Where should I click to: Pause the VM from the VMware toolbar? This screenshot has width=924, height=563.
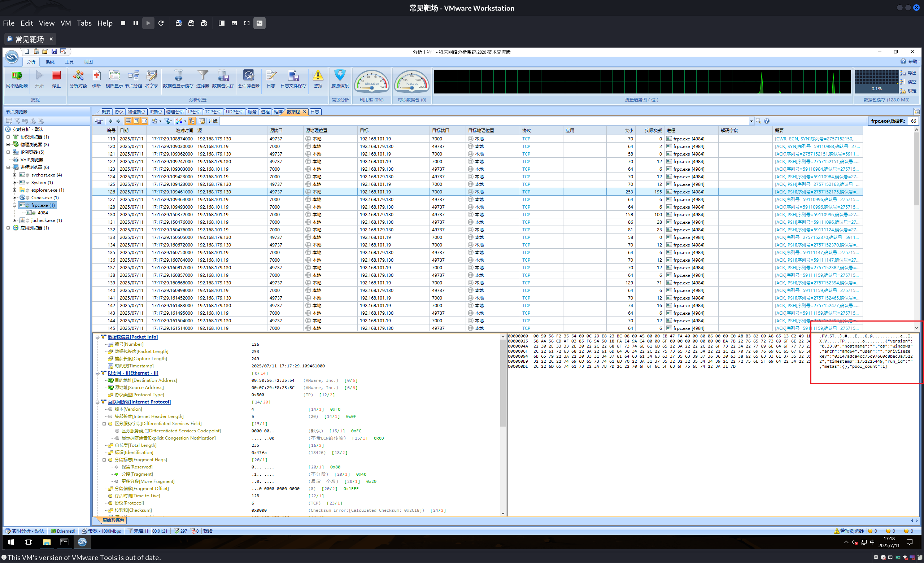[x=136, y=23]
